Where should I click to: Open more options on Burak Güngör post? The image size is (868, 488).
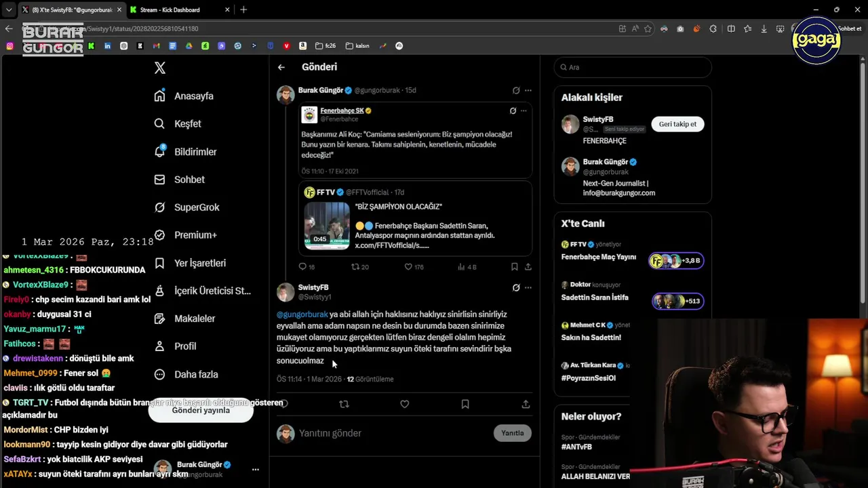(x=528, y=90)
